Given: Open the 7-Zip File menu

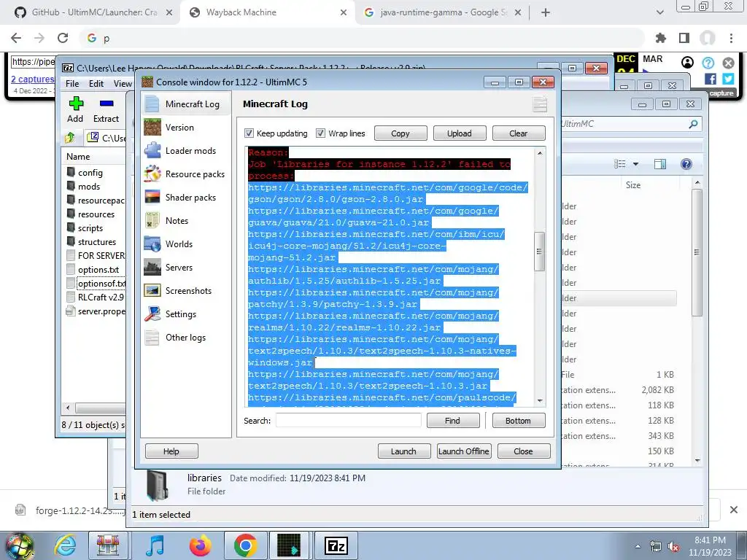Looking at the screenshot, I should pos(72,83).
